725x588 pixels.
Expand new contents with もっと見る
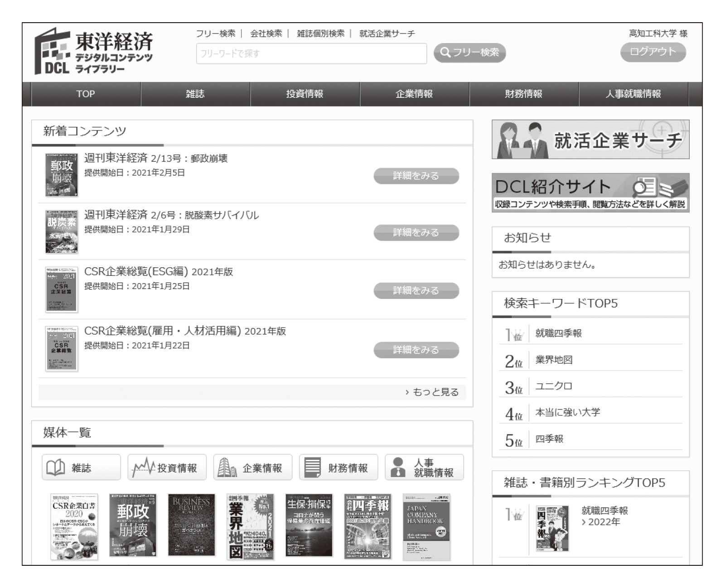pyautogui.click(x=432, y=392)
